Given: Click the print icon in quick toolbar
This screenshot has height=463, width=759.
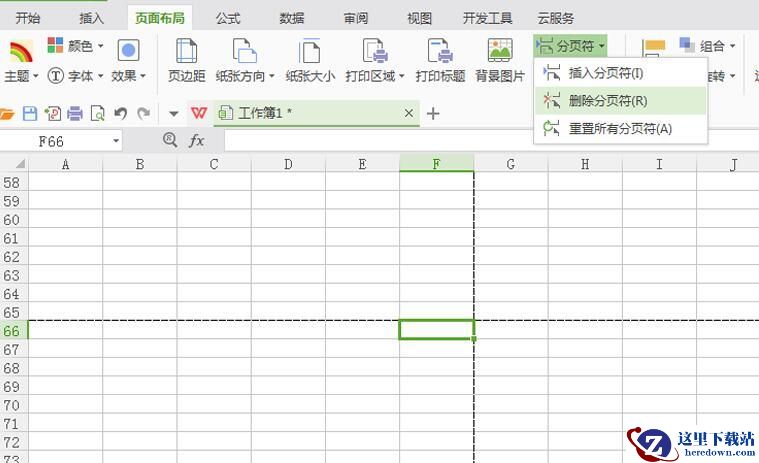Looking at the screenshot, I should tap(75, 114).
